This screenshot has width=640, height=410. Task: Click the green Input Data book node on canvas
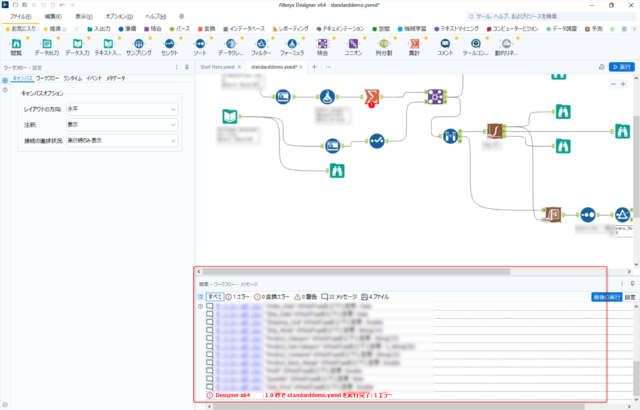tap(230, 117)
